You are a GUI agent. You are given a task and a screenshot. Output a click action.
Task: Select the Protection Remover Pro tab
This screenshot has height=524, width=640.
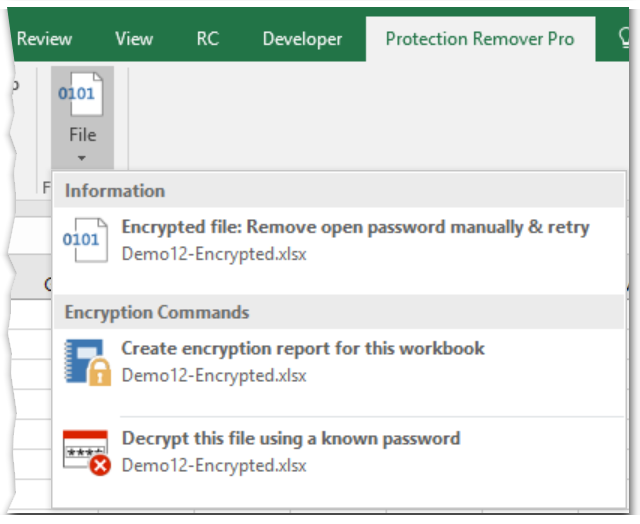pyautogui.click(x=480, y=39)
